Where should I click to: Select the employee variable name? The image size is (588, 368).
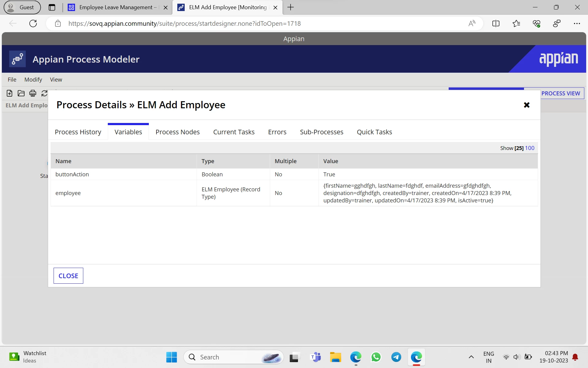(68, 193)
